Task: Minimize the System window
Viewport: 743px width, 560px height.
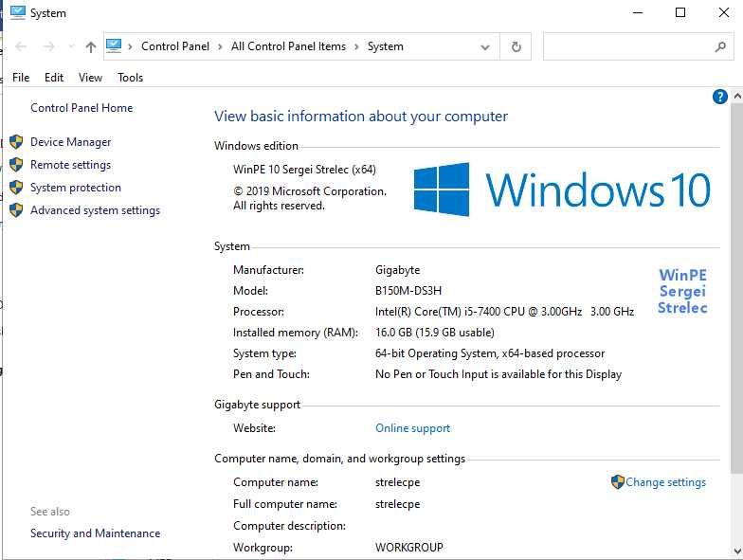Action: pyautogui.click(x=638, y=13)
